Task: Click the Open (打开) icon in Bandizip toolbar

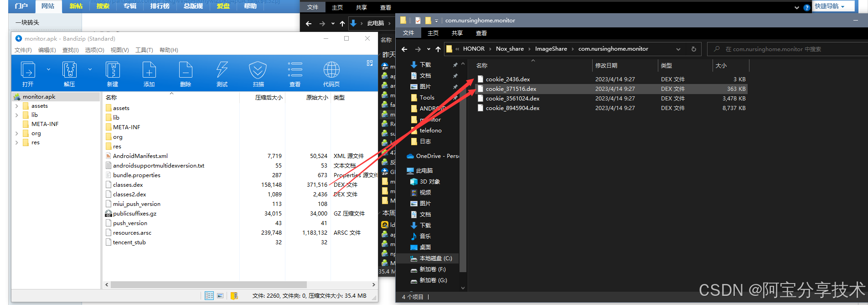Action: pyautogui.click(x=28, y=70)
